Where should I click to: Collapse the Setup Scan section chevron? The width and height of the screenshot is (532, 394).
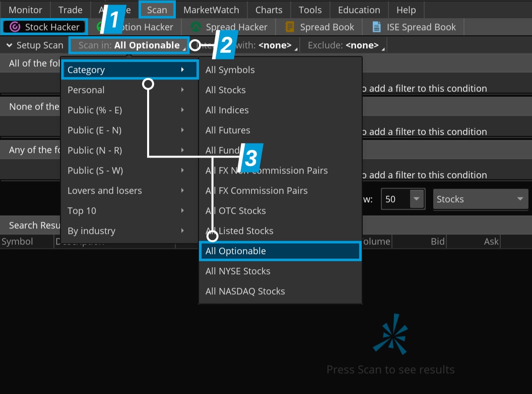(9, 45)
